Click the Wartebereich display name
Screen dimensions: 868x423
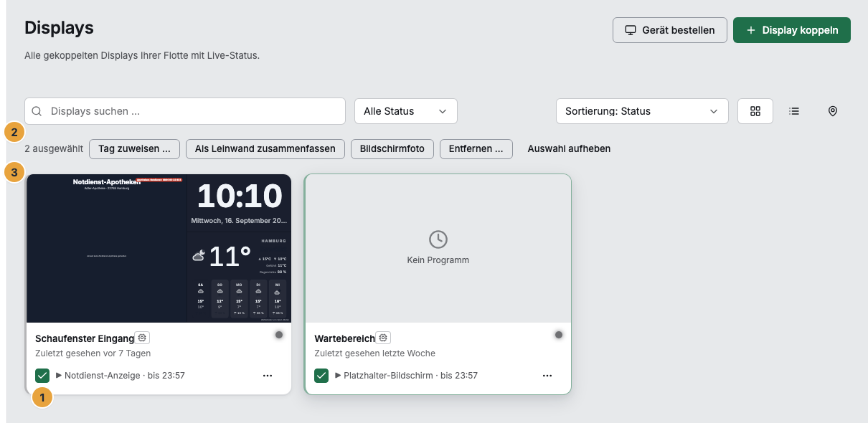pos(344,338)
